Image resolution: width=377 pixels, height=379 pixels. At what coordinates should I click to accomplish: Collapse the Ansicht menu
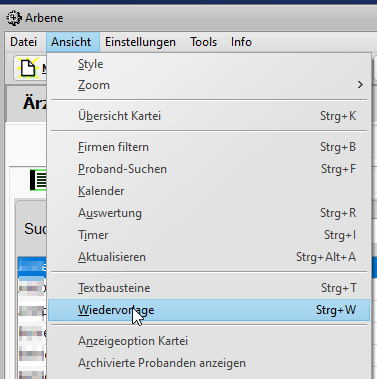tap(71, 42)
